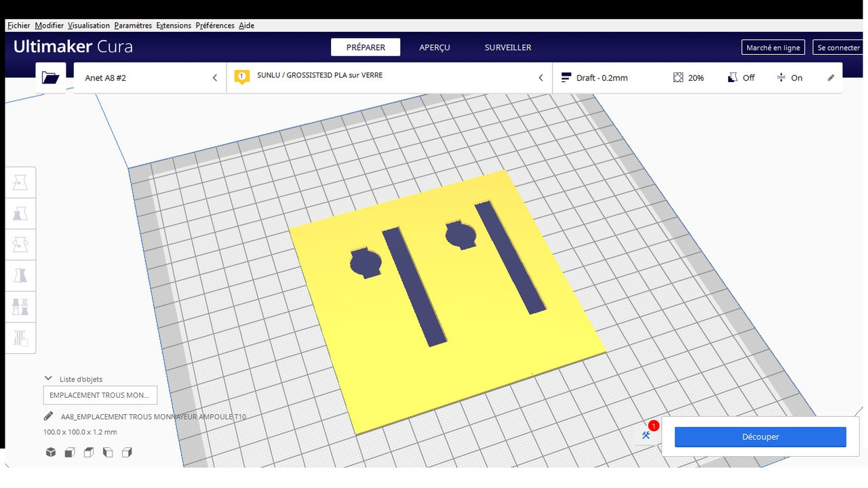Open the Aide menu
This screenshot has width=868, height=488.
coord(247,26)
